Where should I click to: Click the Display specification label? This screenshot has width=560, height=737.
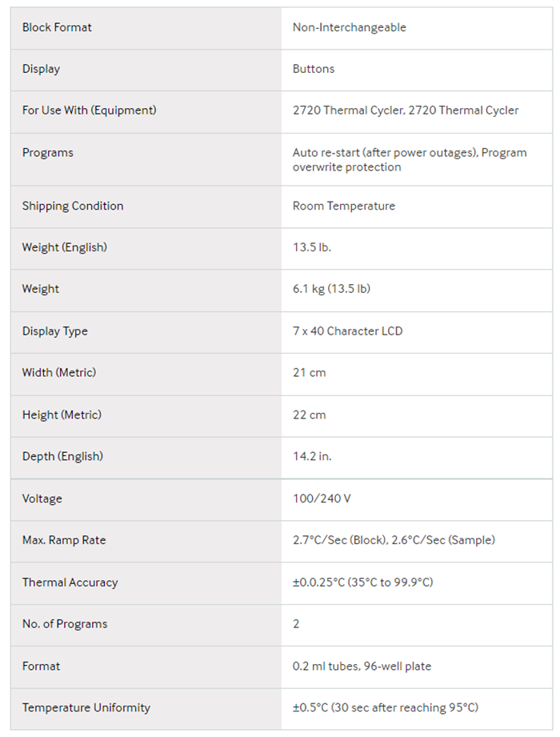point(41,69)
